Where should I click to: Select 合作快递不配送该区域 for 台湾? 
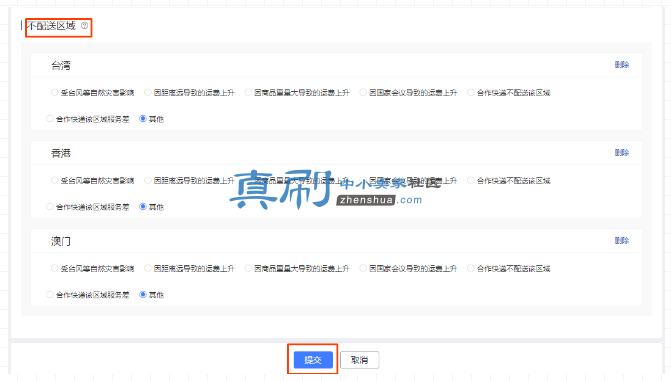(471, 92)
